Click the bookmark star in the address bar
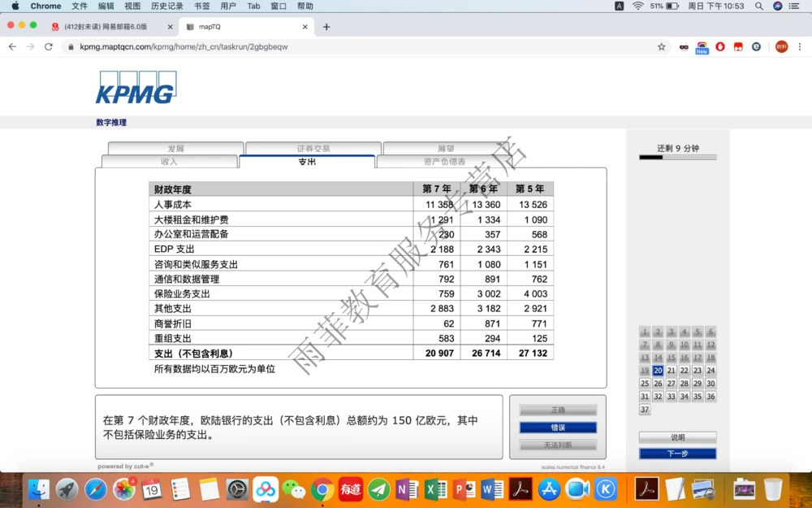The image size is (812, 508). pos(661,47)
